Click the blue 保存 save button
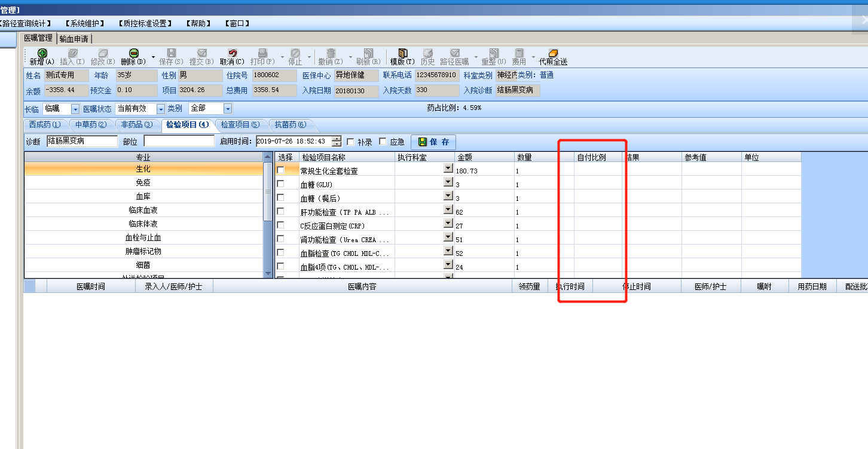 (x=433, y=142)
